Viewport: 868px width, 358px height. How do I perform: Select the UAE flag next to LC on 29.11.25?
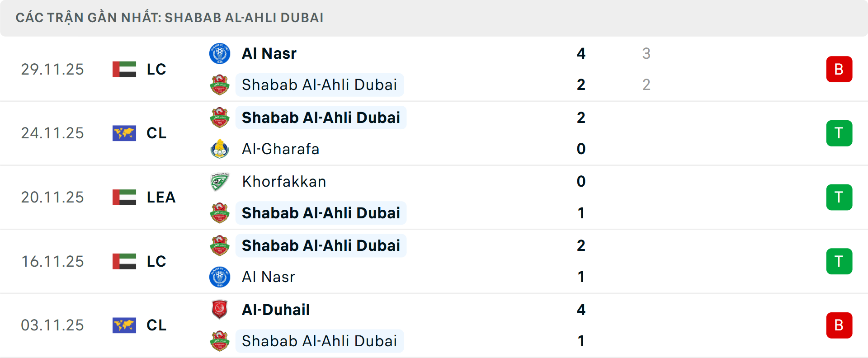pos(123,69)
